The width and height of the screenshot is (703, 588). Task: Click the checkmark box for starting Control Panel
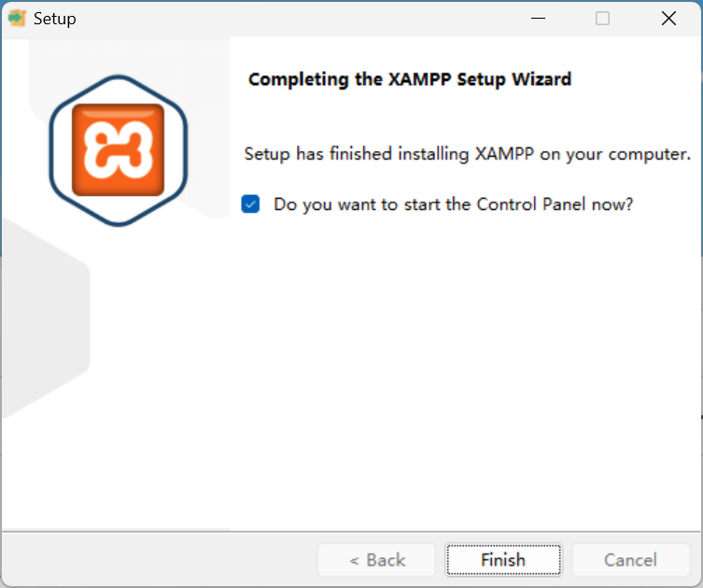pos(250,204)
